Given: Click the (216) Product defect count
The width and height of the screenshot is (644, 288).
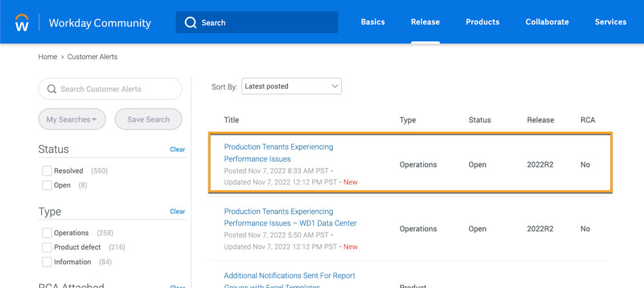Looking at the screenshot, I should [x=117, y=247].
